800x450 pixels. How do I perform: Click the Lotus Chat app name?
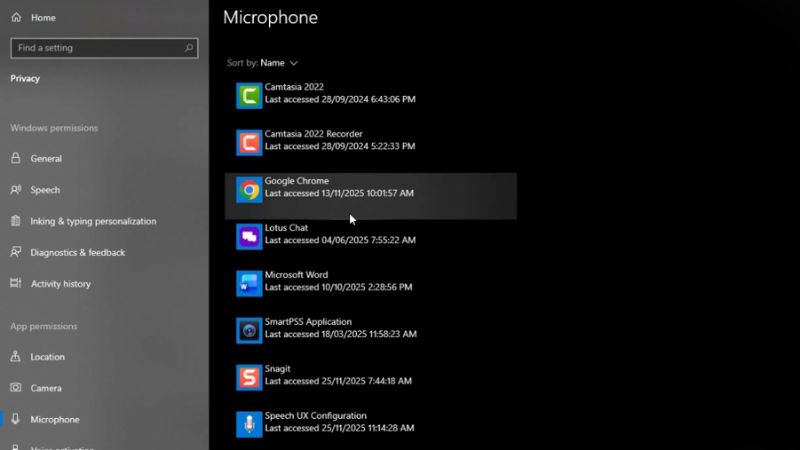click(x=286, y=228)
